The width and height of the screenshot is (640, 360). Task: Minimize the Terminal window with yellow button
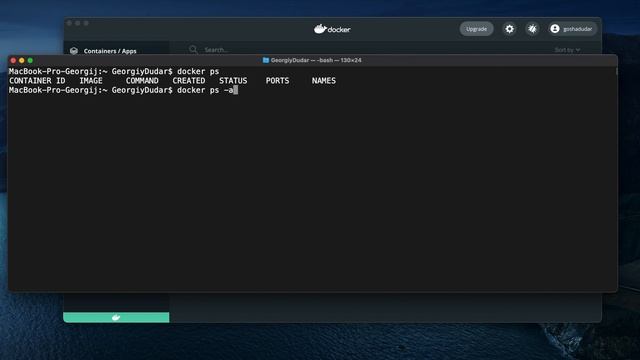tap(22, 60)
